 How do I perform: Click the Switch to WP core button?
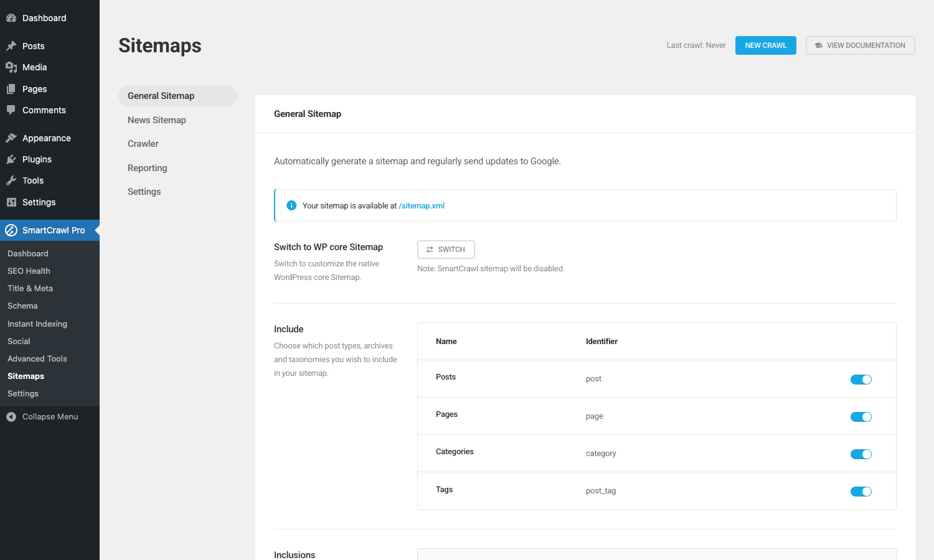coord(446,250)
